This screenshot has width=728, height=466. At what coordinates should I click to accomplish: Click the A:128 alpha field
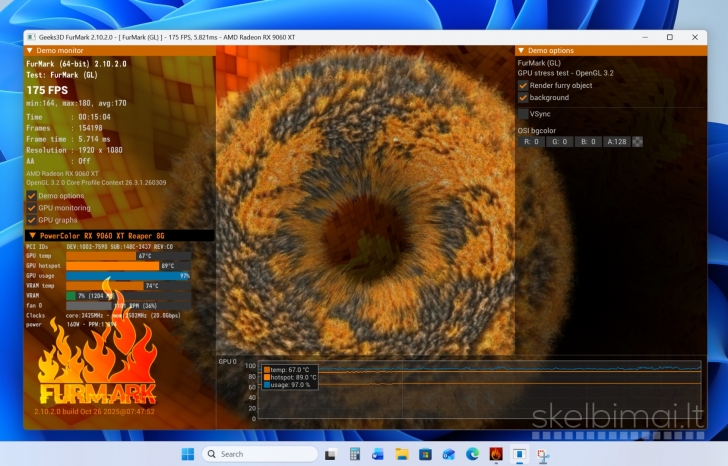[x=617, y=142]
